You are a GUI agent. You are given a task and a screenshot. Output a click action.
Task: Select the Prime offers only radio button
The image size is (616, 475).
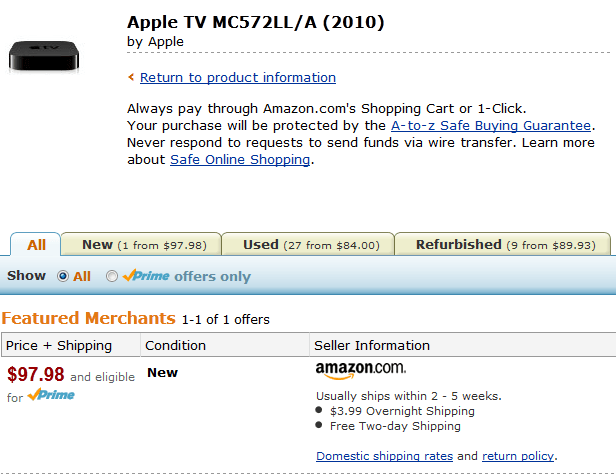(x=112, y=276)
